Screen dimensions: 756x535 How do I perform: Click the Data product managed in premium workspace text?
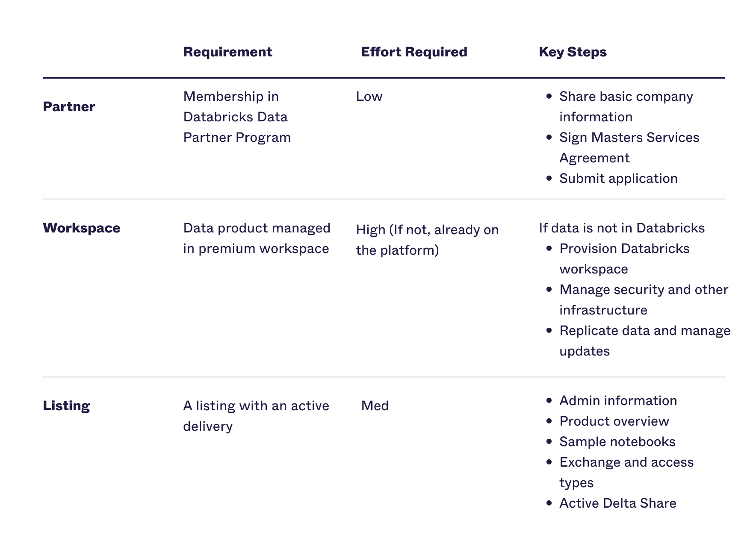257,238
